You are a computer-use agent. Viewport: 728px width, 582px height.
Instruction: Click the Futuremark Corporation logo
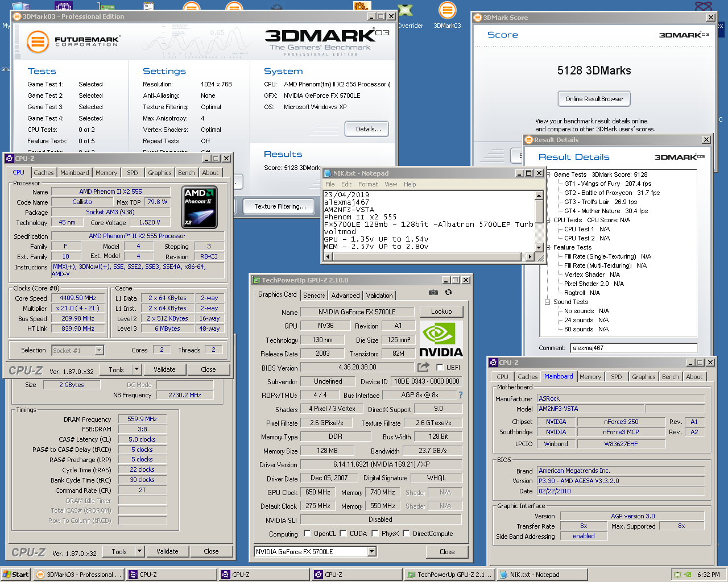[73, 41]
